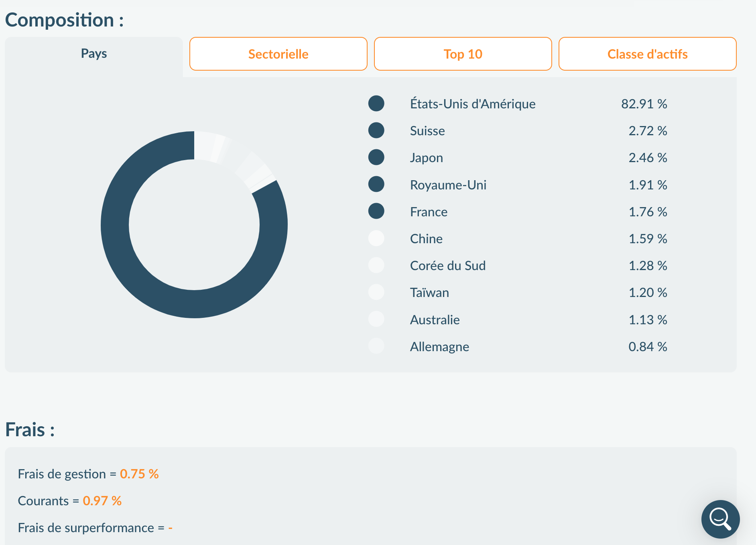Screen dimensions: 756x545
Task: Open the chat search bubble icon
Action: tap(720, 519)
